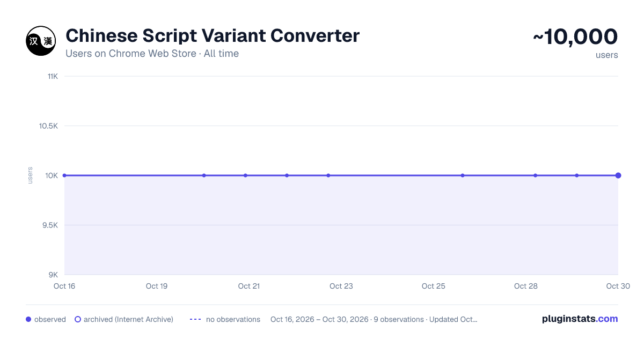This screenshot has width=644, height=338.
Task: Click the 10K y-axis label
Action: tap(52, 175)
